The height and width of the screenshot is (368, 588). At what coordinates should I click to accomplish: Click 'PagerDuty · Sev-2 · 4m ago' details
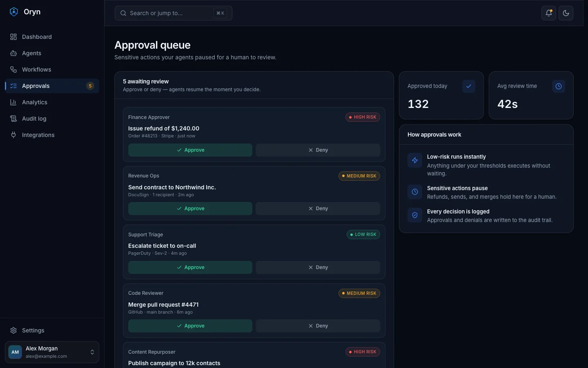coord(157,253)
